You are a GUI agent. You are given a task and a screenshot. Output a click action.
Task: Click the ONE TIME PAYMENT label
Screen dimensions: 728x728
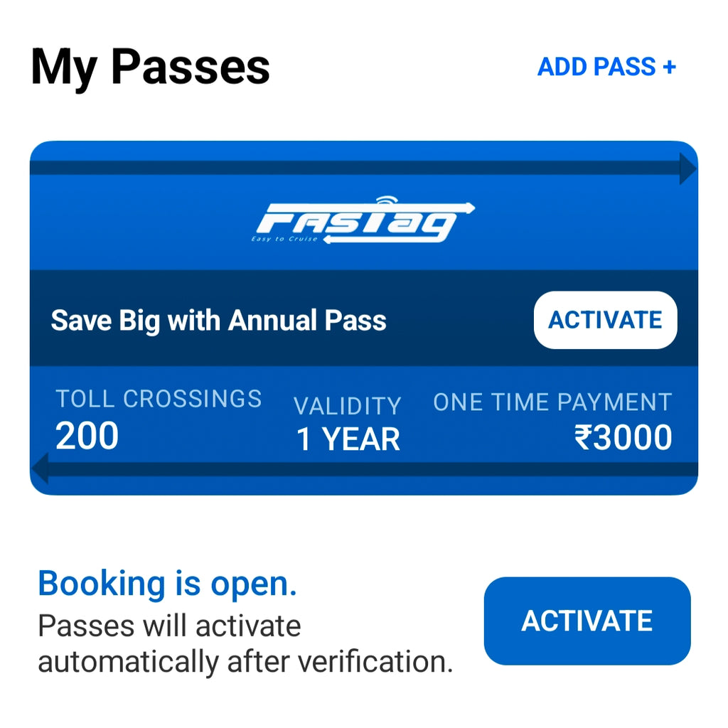pos(552,402)
